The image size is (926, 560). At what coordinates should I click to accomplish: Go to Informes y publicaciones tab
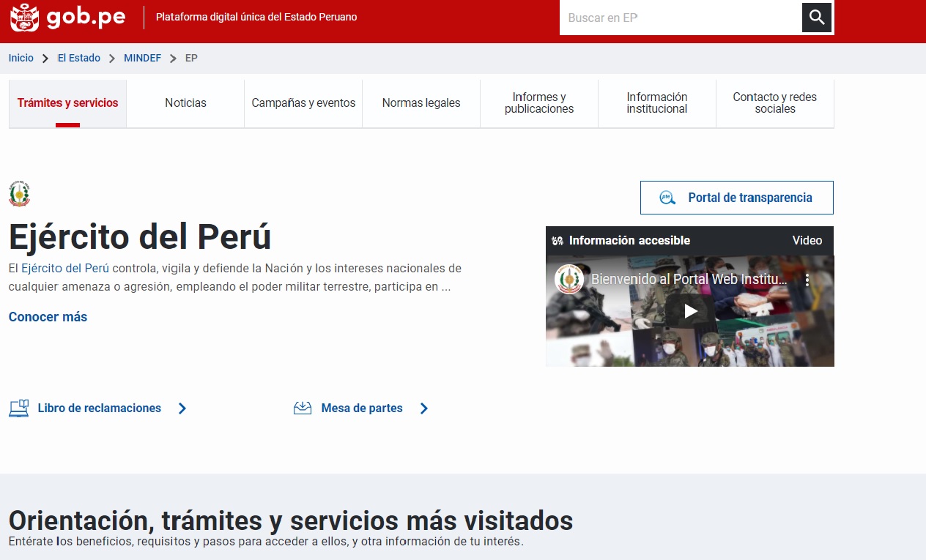tap(539, 103)
